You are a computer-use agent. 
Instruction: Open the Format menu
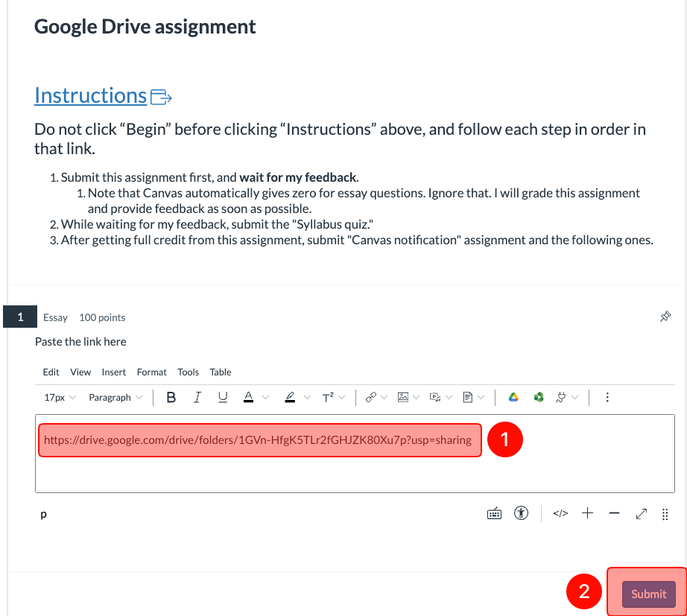click(152, 372)
